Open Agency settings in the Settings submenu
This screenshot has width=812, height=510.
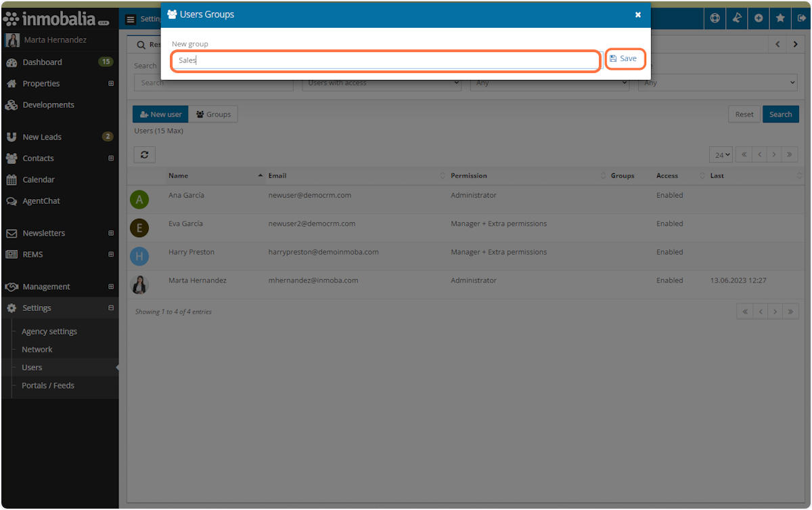coord(49,331)
